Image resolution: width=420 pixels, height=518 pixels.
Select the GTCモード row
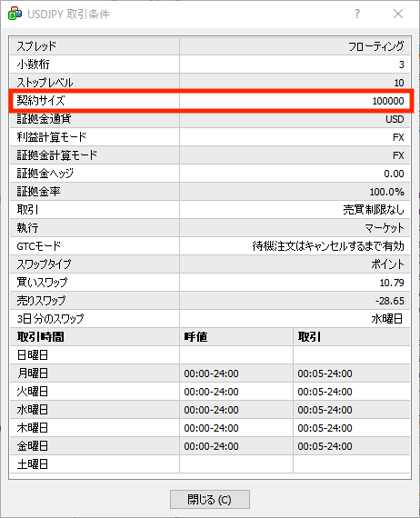pos(210,246)
